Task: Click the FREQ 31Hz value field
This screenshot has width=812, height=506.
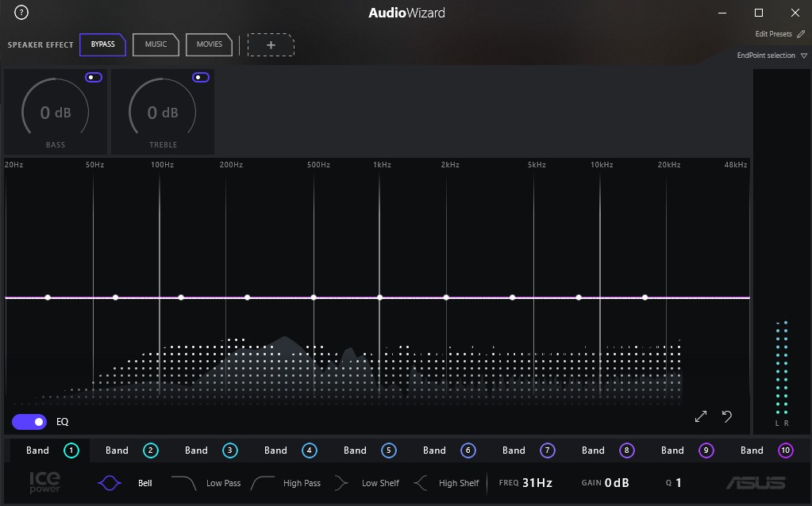Action: click(537, 483)
